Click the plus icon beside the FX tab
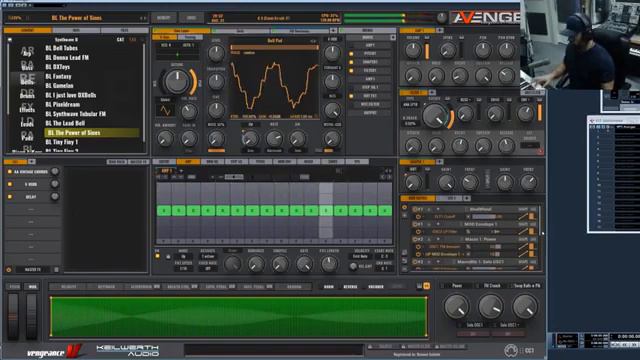 [x=31, y=162]
